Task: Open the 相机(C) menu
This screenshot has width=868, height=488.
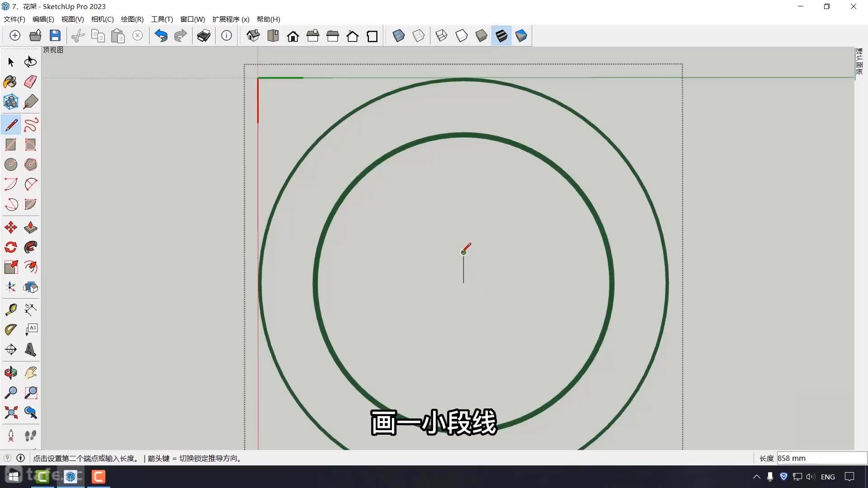Action: pyautogui.click(x=103, y=19)
